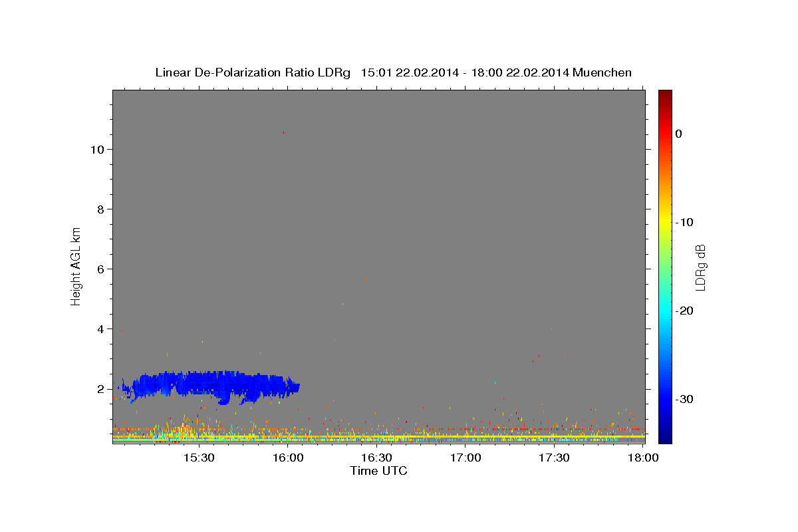This screenshot has height=532, width=798.
Task: Click the height tick label 8
Action: [101, 209]
